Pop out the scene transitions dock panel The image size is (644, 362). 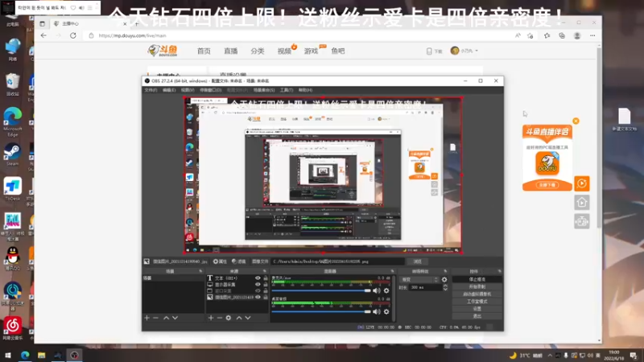click(445, 271)
